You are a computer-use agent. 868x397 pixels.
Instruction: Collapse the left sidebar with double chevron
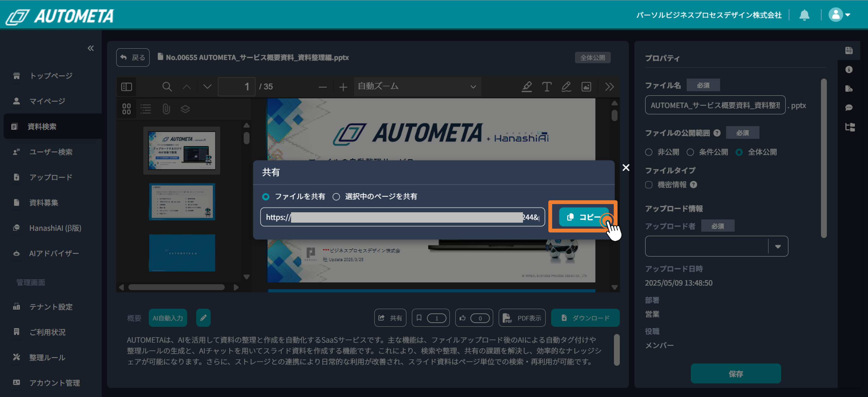click(x=91, y=48)
